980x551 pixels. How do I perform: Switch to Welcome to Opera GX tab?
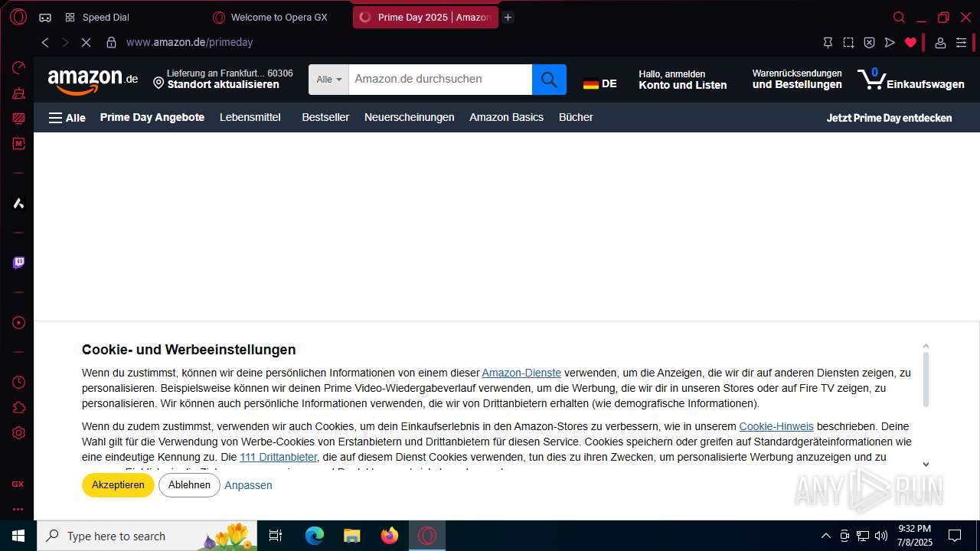click(x=270, y=17)
